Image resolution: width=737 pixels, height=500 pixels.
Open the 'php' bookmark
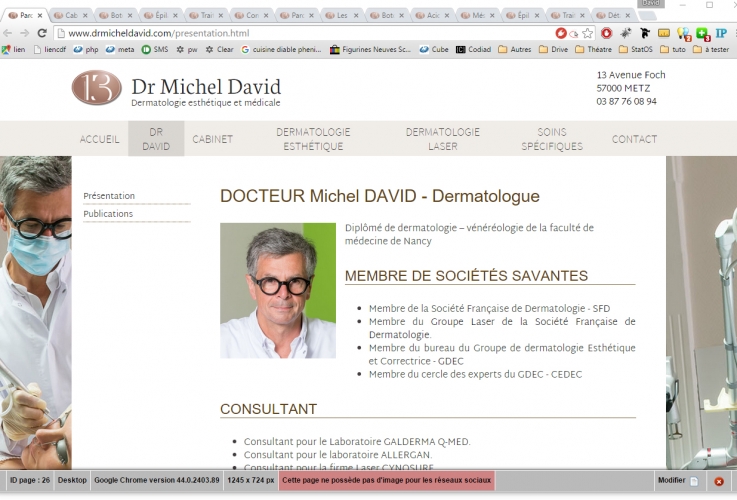click(x=86, y=49)
